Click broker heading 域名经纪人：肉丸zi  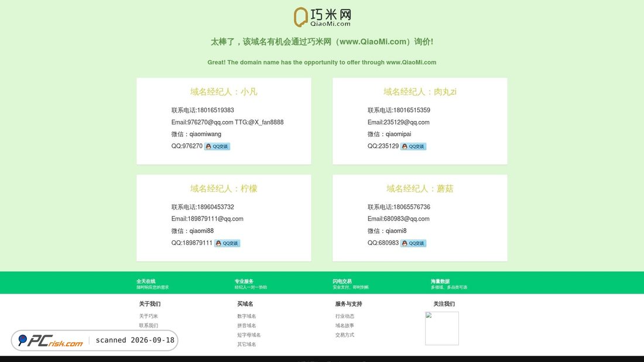(420, 92)
